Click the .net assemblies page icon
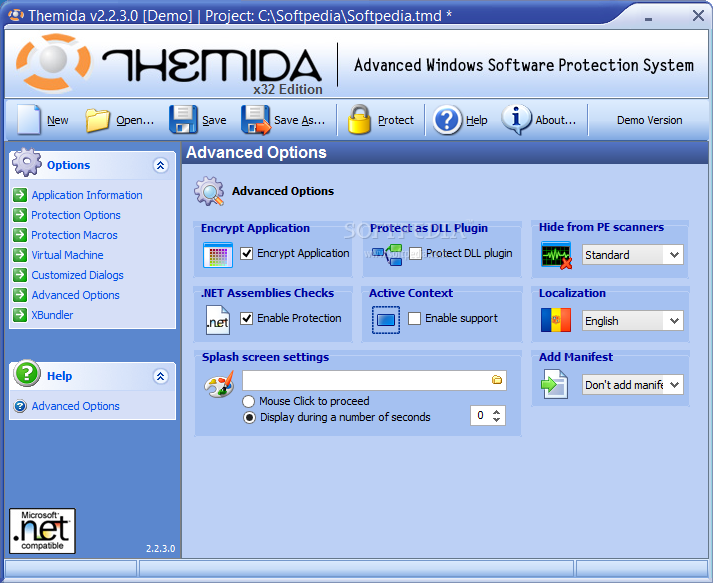The height and width of the screenshot is (583, 713). click(x=218, y=320)
